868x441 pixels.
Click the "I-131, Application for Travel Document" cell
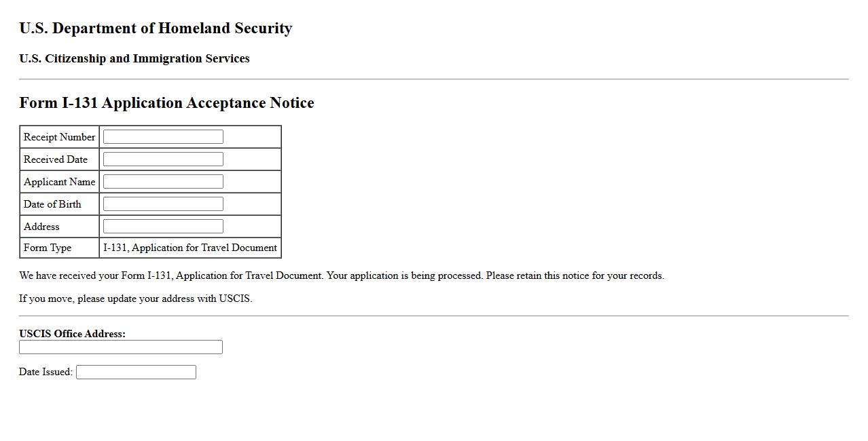click(x=190, y=248)
